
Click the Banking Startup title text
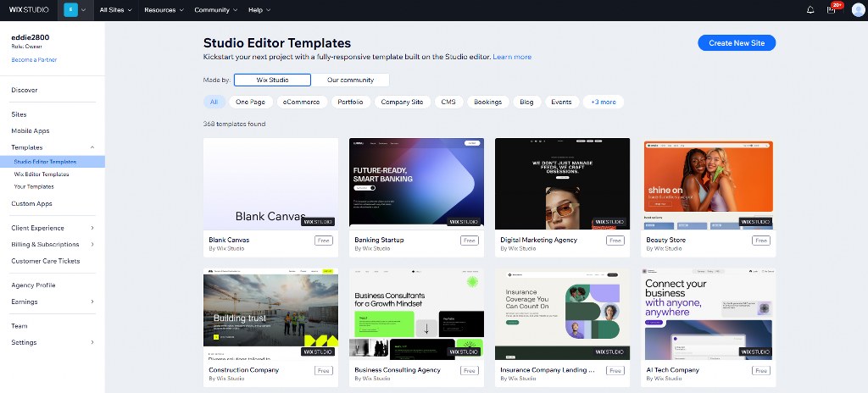click(379, 241)
